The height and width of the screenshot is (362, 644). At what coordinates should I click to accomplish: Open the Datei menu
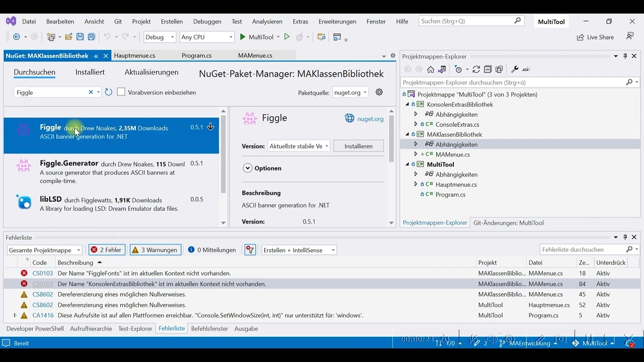pos(29,22)
